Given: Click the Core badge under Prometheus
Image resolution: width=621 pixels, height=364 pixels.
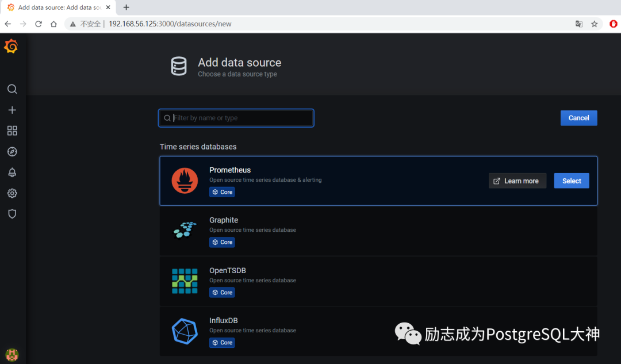Looking at the screenshot, I should tap(222, 192).
